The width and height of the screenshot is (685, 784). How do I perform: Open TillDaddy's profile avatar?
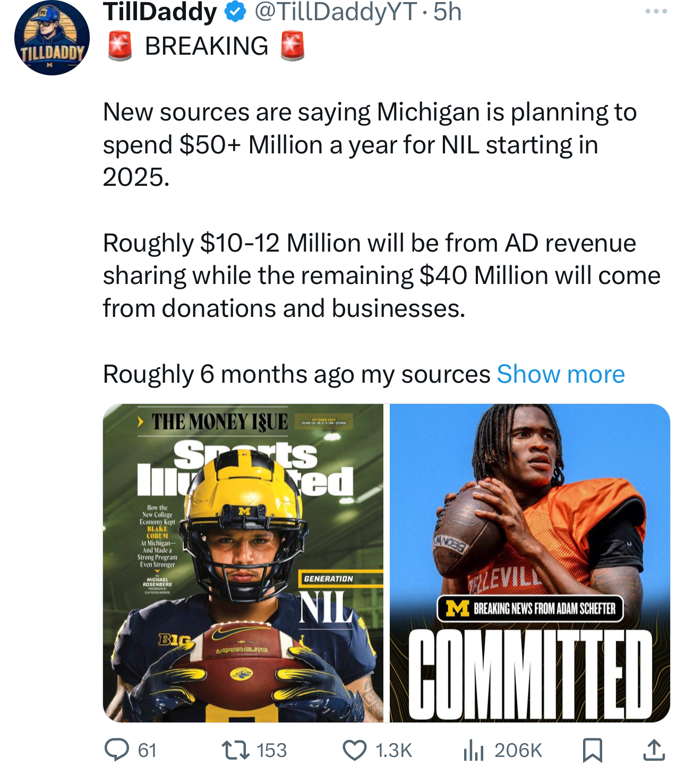[x=52, y=38]
